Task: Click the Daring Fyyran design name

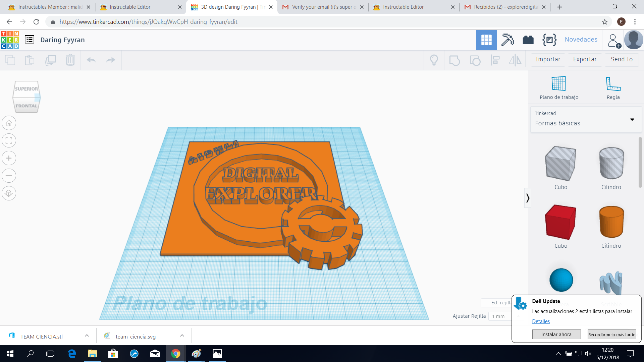Action: pos(62,40)
